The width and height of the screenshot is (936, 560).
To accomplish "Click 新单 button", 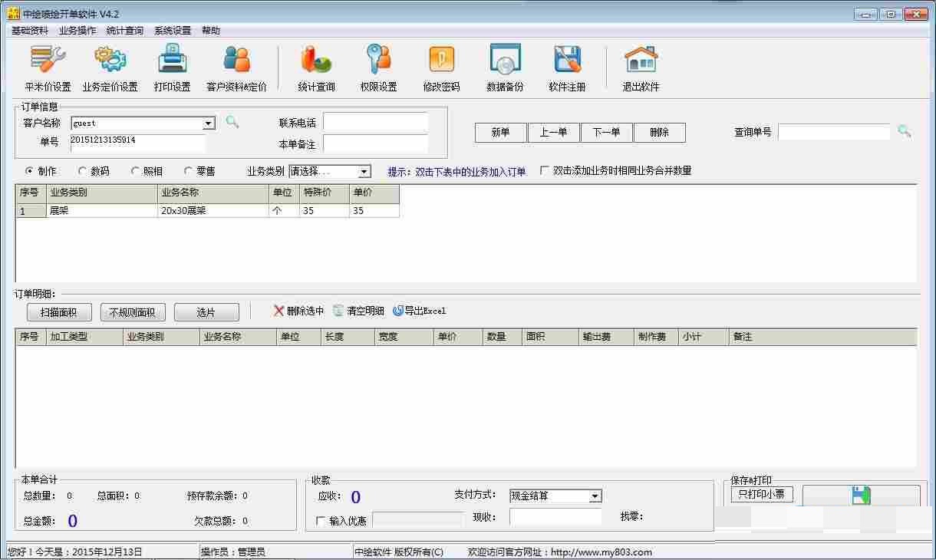I will pos(501,133).
